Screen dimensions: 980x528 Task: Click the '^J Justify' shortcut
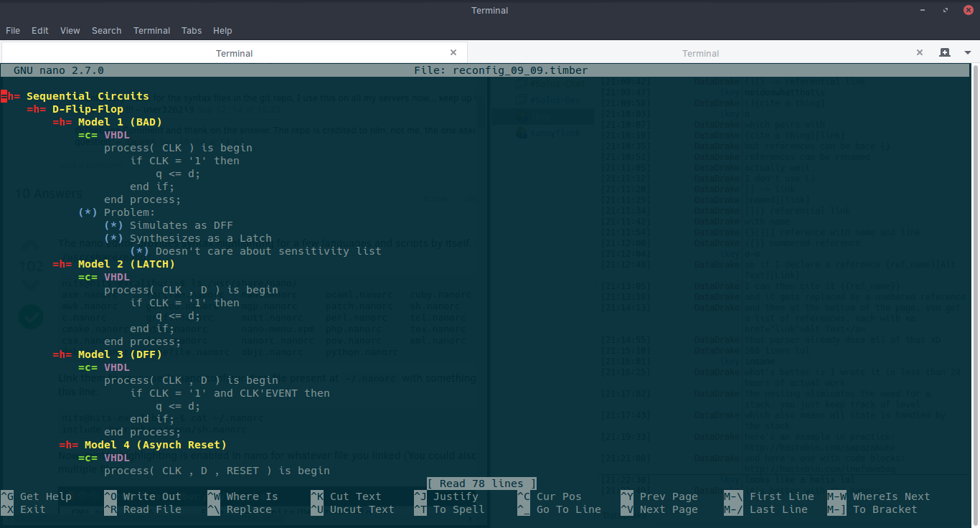pos(446,496)
